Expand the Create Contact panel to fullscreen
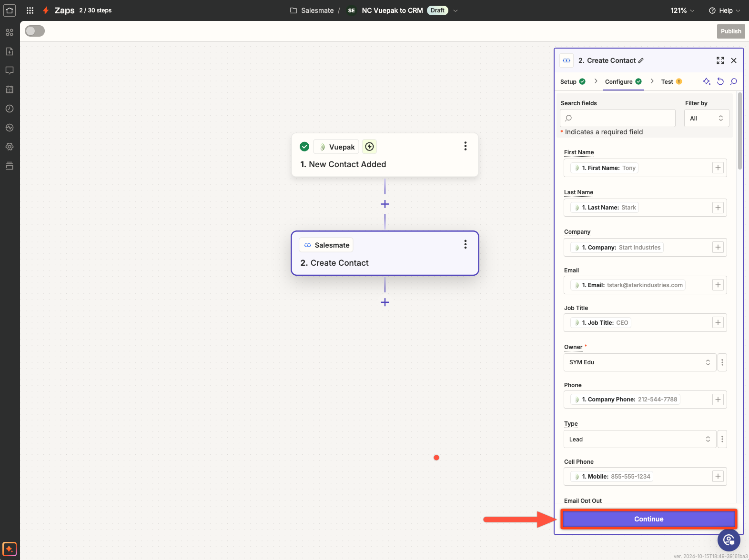749x560 pixels. 720,60
